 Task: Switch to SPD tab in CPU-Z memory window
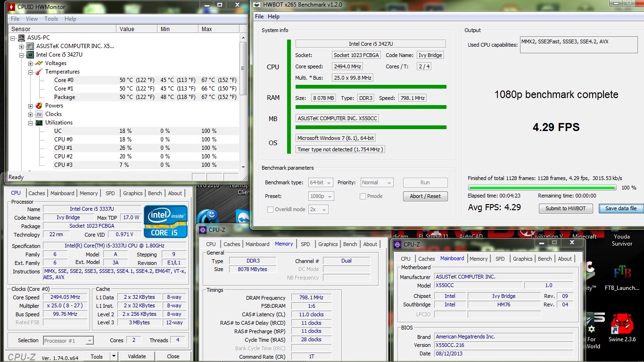coord(305,244)
